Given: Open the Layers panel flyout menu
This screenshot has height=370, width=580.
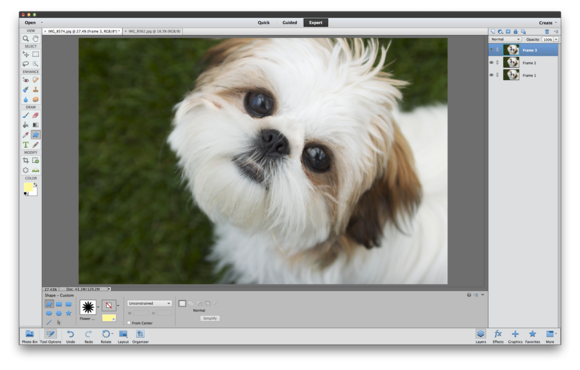Looking at the screenshot, I should click(556, 32).
